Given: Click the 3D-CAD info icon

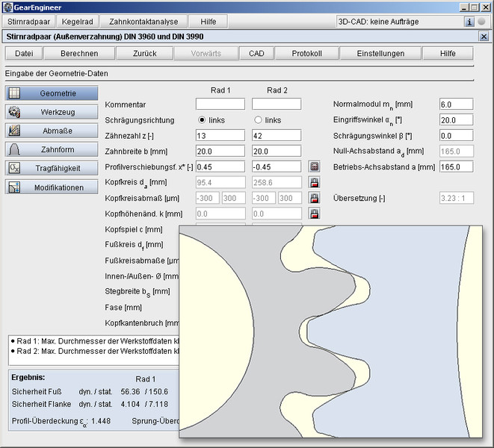Looking at the screenshot, I should [469, 22].
